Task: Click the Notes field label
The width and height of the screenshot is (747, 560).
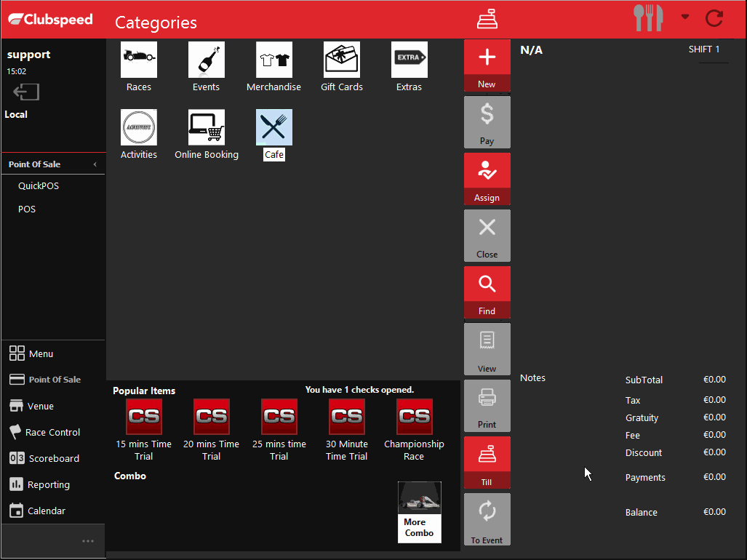Action: tap(532, 377)
